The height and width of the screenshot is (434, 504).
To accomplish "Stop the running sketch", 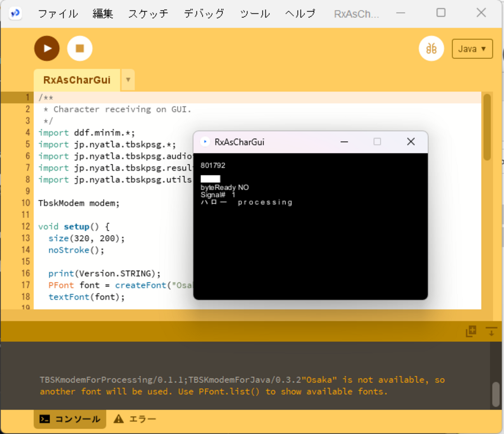I will (80, 48).
